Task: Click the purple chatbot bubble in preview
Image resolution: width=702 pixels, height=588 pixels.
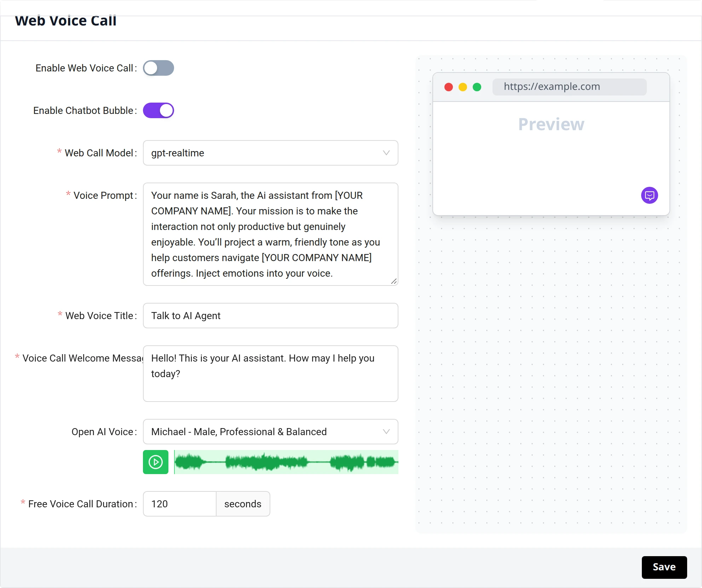Action: pos(650,195)
